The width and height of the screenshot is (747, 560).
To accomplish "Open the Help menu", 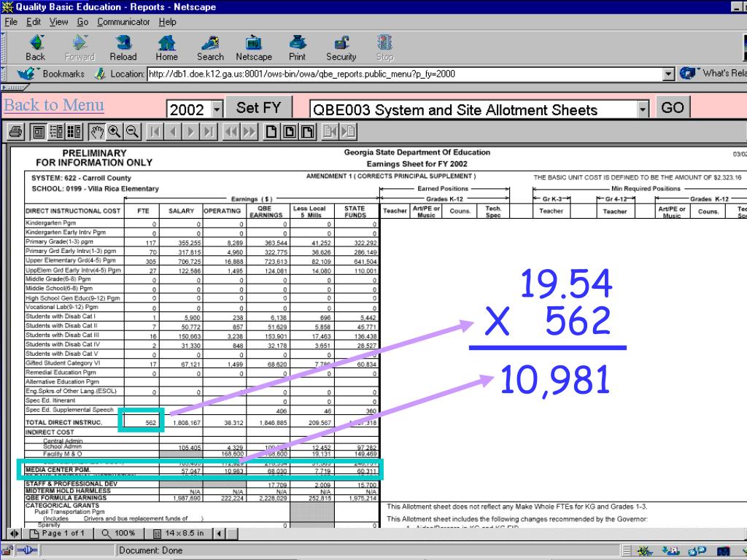I will (x=167, y=22).
